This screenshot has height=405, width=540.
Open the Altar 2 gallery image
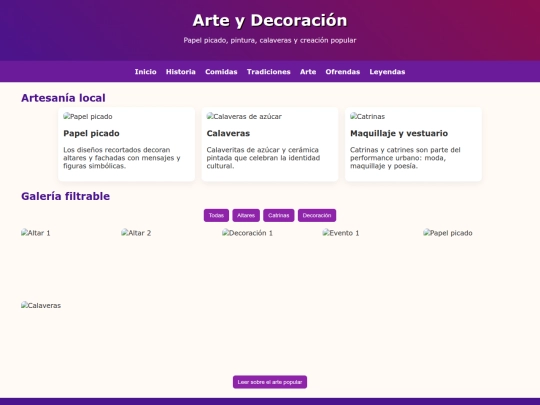click(x=136, y=233)
